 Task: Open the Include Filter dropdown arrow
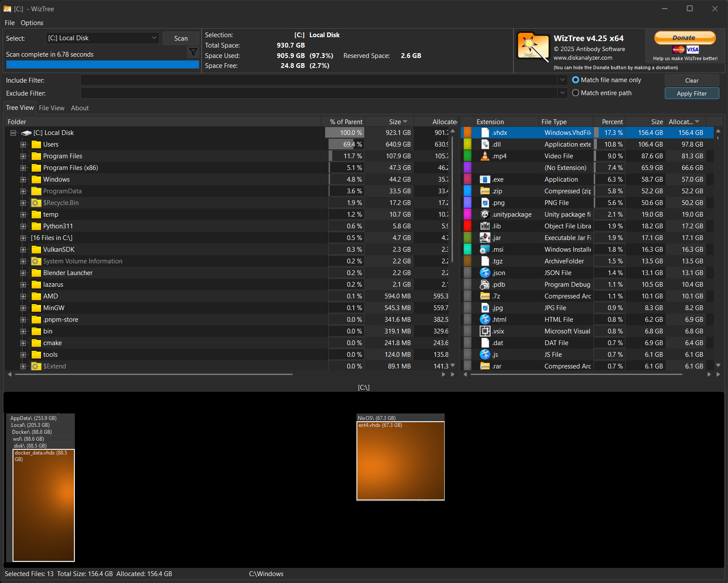pos(562,80)
